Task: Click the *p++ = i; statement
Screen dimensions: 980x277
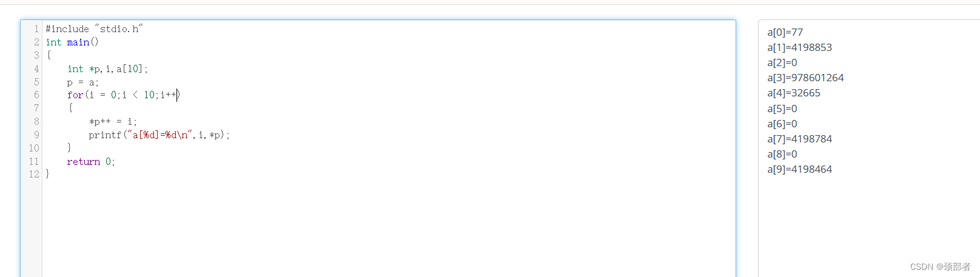Action: (113, 122)
